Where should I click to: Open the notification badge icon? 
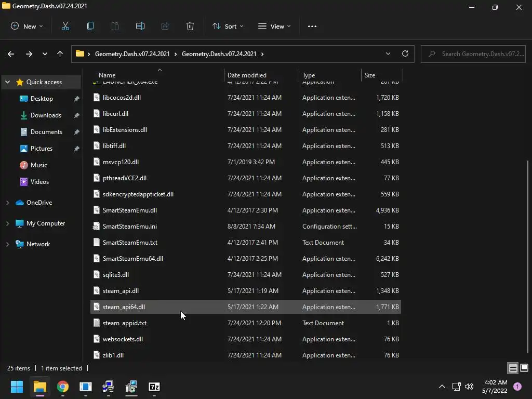[x=517, y=387]
